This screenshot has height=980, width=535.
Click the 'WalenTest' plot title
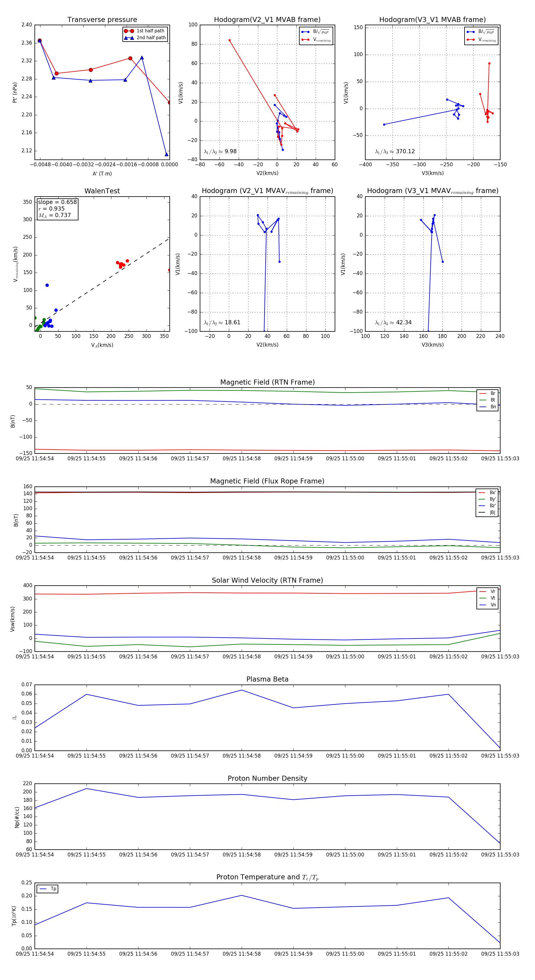tap(102, 191)
